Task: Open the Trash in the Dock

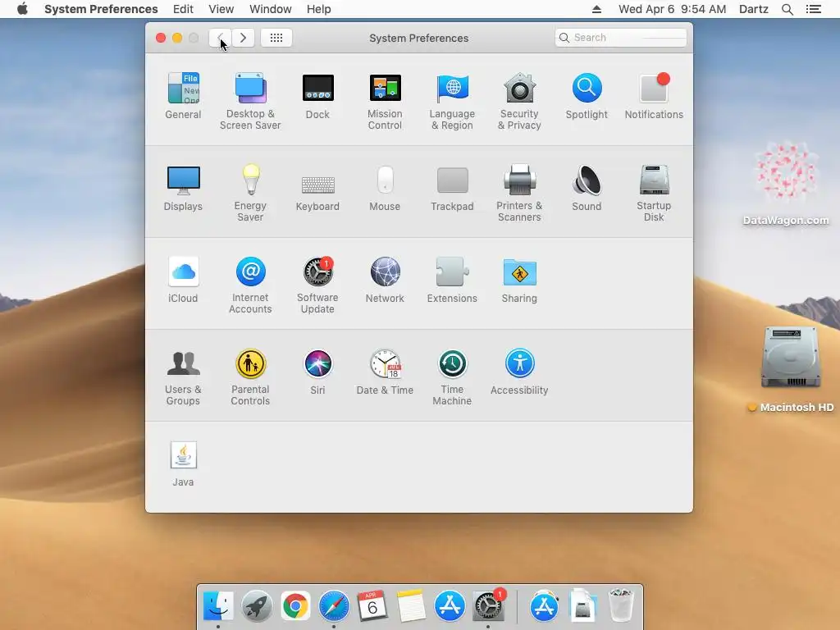Action: point(621,606)
